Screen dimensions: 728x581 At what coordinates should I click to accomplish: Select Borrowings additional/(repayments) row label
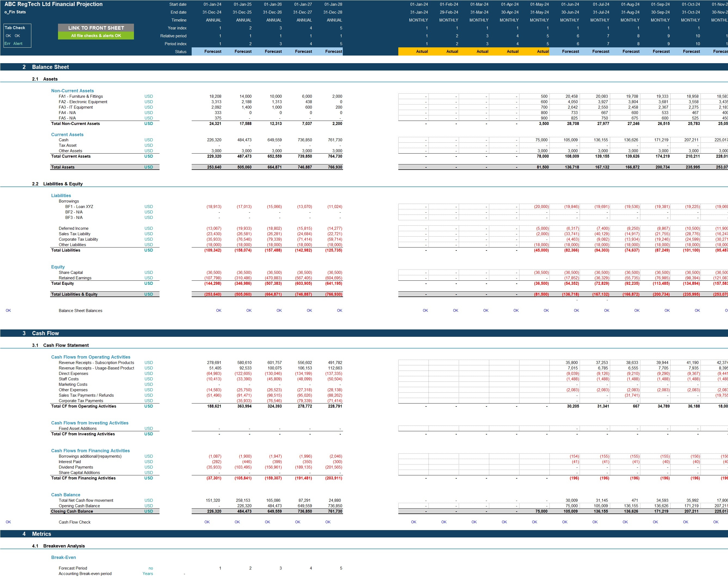point(90,456)
